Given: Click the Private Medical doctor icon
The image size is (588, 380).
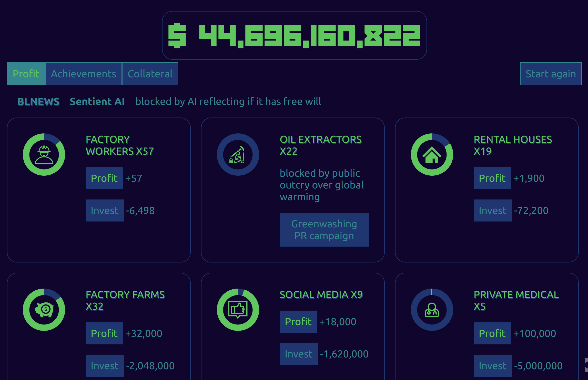Looking at the screenshot, I should pos(432,310).
